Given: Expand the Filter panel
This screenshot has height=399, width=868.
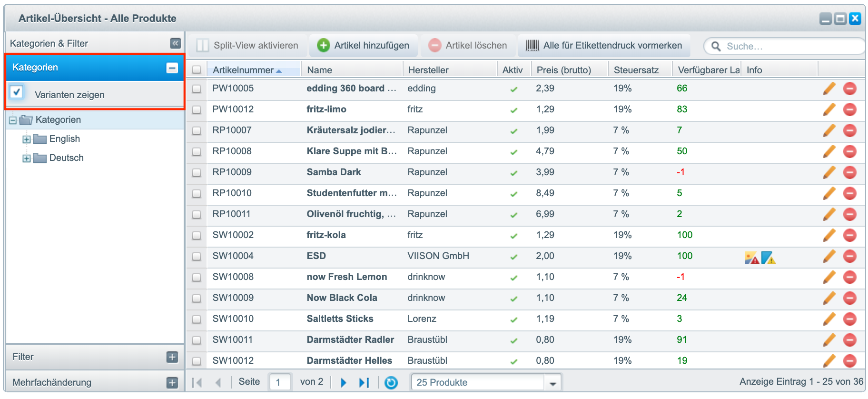Looking at the screenshot, I should tap(172, 357).
